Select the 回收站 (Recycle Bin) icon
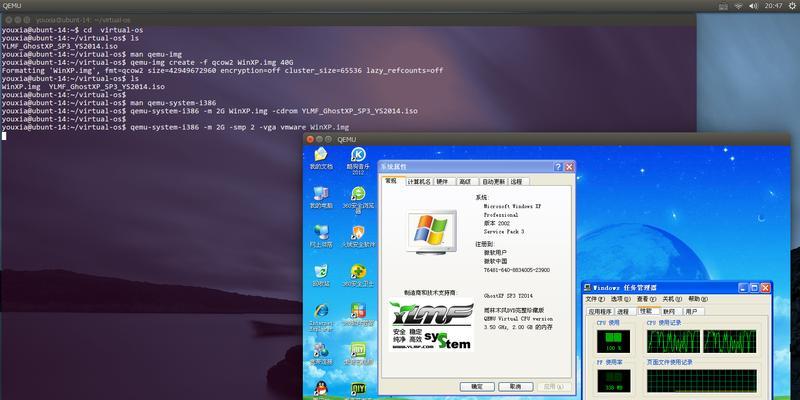Screen dimensions: 800x400 click(x=320, y=275)
